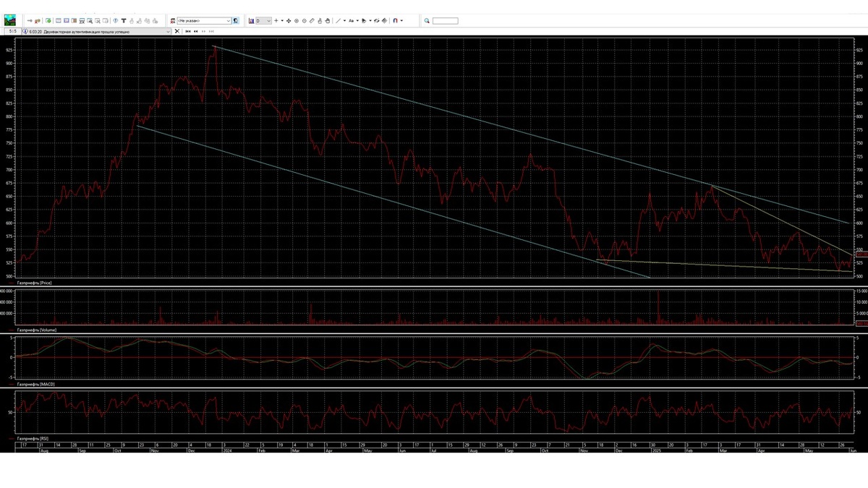Image resolution: width=868 pixels, height=488 pixels.
Task: Click the 515 counter box
Action: point(13,31)
